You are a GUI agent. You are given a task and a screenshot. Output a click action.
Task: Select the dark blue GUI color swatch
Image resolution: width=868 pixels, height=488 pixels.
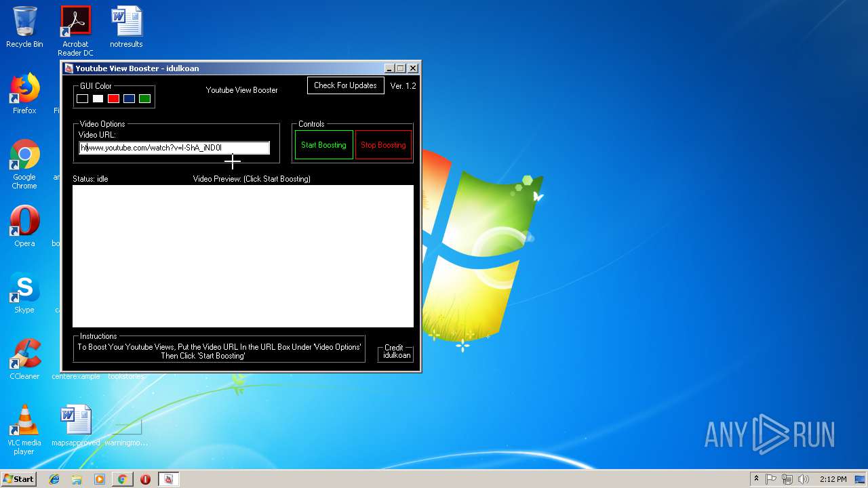(x=129, y=99)
